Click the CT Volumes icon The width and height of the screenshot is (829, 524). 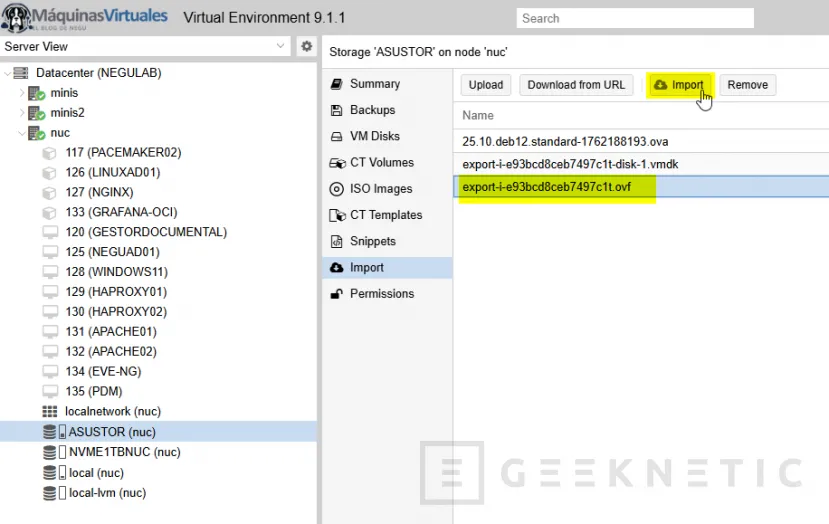(337, 163)
